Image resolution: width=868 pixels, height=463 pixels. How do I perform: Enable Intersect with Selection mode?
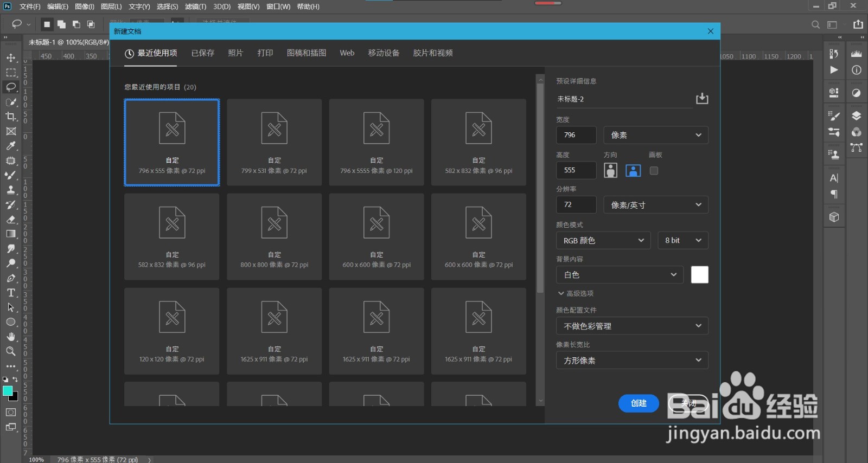pyautogui.click(x=91, y=24)
